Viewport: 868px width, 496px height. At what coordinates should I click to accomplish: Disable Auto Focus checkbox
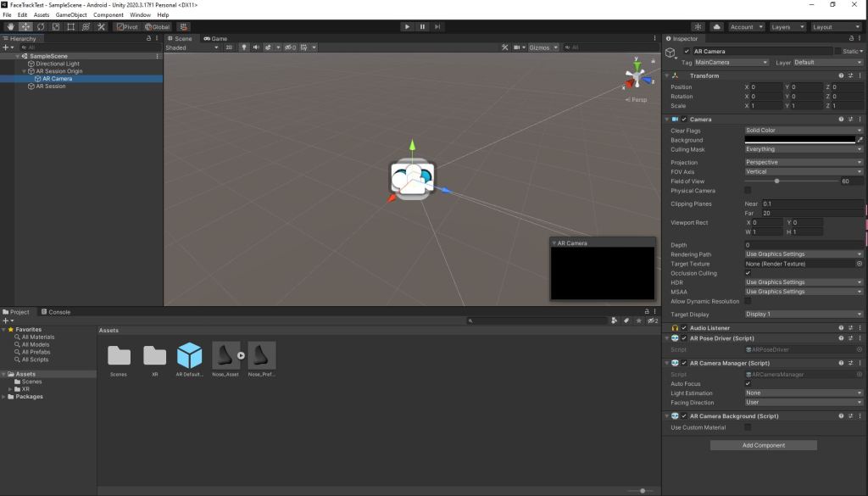(x=748, y=384)
